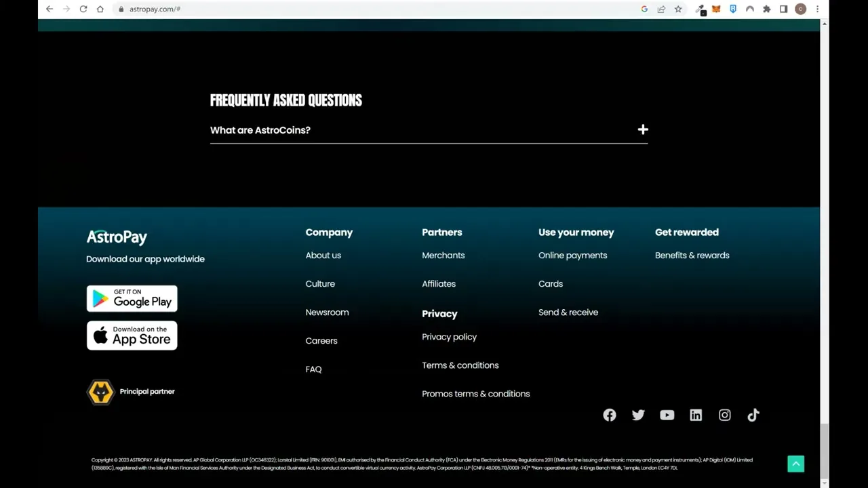The width and height of the screenshot is (868, 488).
Task: Open AstroPay TikTok profile icon
Action: point(753,415)
